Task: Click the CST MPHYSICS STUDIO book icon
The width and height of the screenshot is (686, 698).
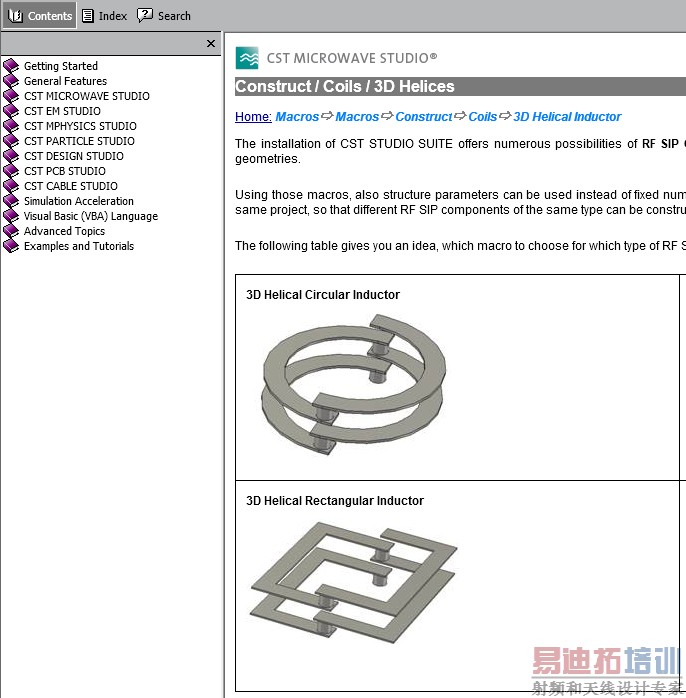Action: coord(11,126)
